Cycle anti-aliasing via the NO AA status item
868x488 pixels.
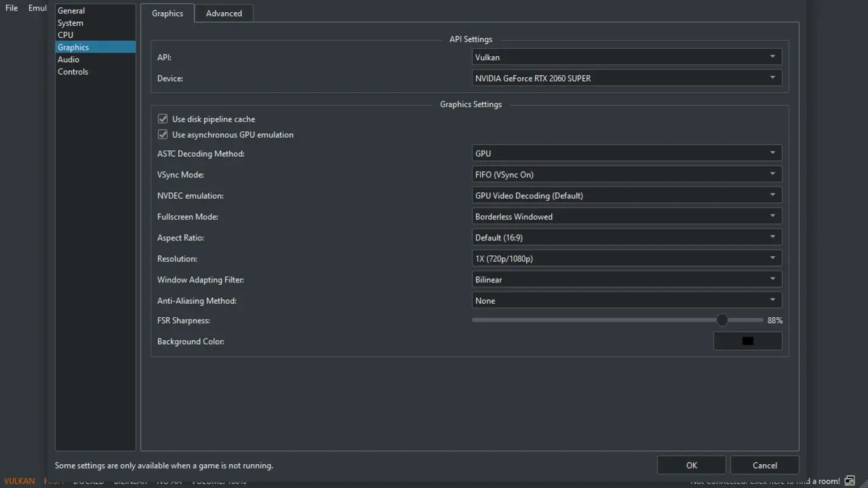tap(169, 481)
